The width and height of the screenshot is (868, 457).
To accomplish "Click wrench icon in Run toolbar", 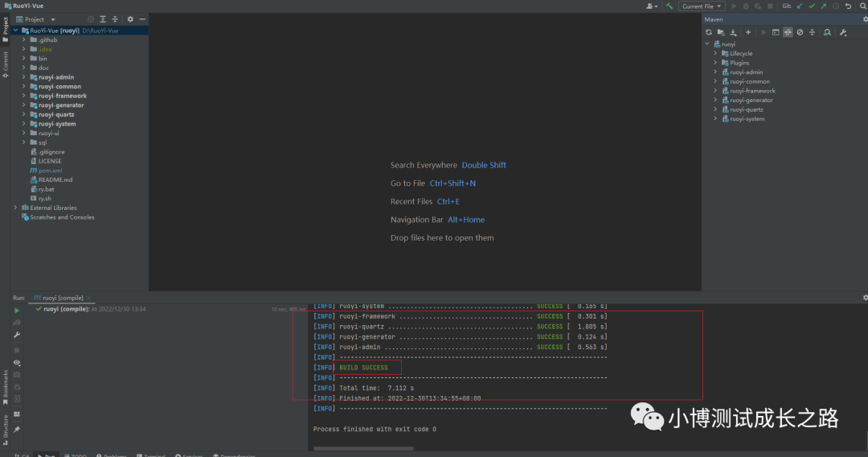I will pyautogui.click(x=17, y=336).
